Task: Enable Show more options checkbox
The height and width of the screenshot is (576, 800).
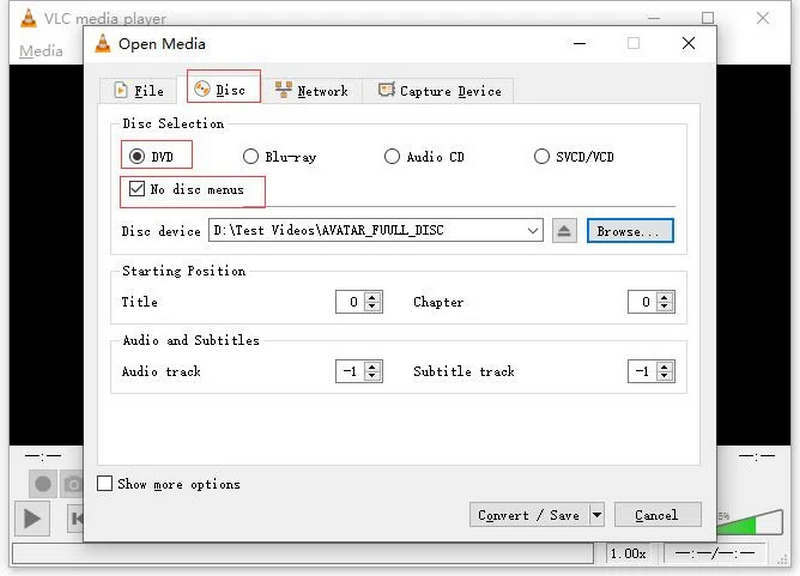Action: point(105,484)
